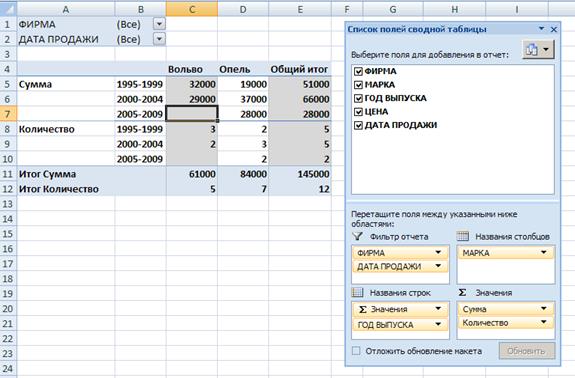
Task: Open the ФИРМА filter dropdown in cell B1
Action: pos(159,24)
